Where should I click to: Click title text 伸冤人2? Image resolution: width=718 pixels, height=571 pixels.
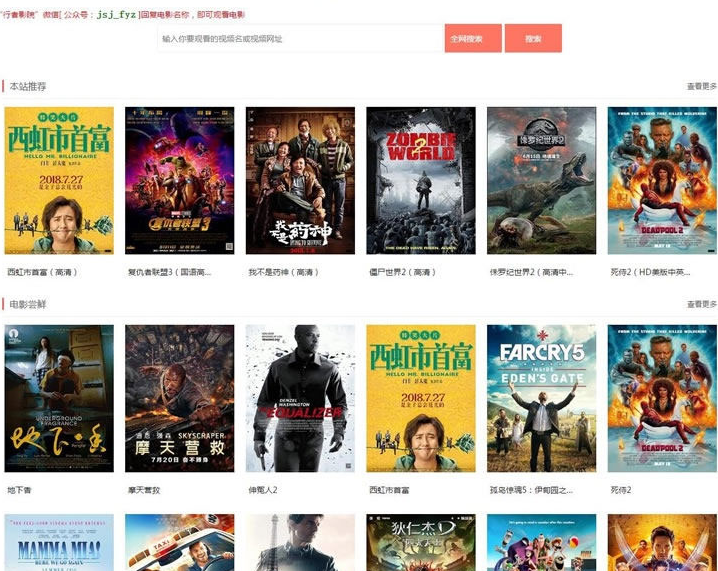tap(263, 490)
